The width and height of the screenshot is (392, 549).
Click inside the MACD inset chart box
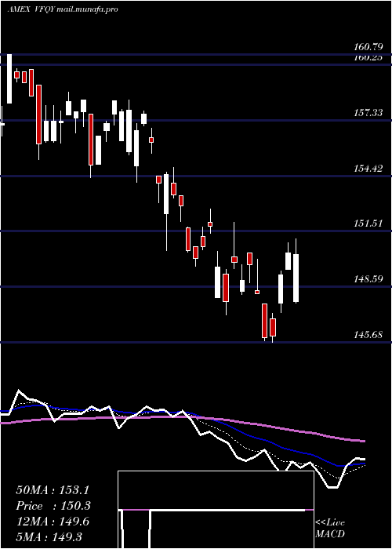216,510
